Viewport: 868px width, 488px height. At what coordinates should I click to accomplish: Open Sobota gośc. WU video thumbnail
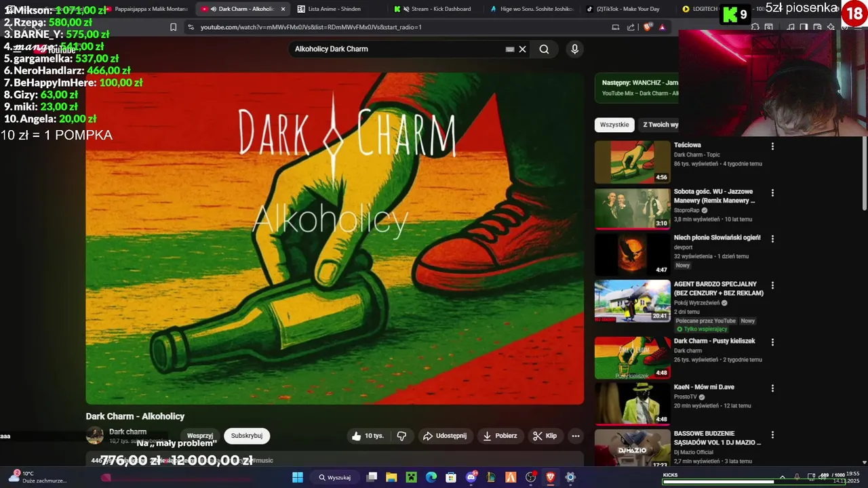tap(633, 209)
